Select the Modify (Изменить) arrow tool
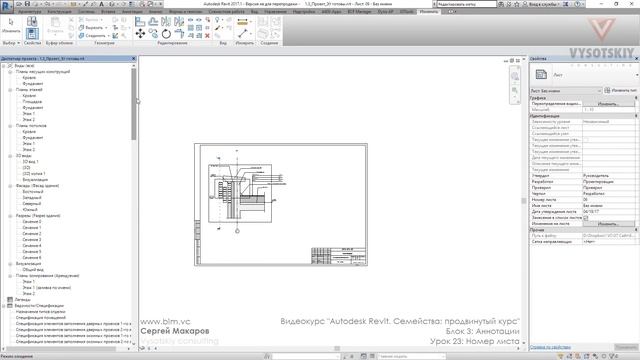 click(11, 25)
